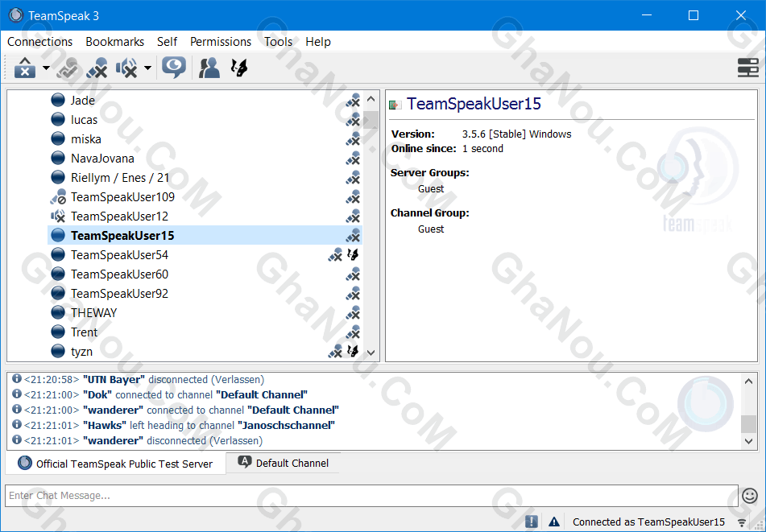Viewport: 766px width, 532px height.
Task: Click the muted microphone icon on THEWAY's row
Action: (353, 313)
